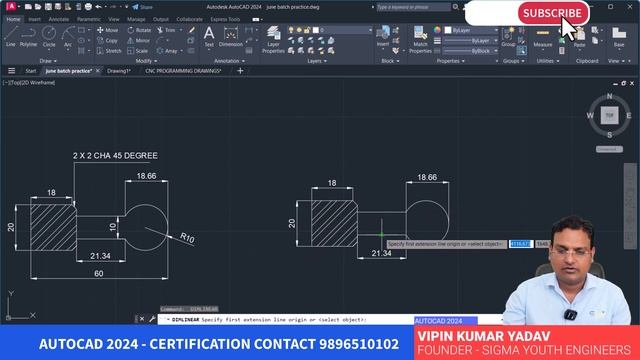Open CNC PROGRAMMING DRAWINGS file tab

click(183, 71)
